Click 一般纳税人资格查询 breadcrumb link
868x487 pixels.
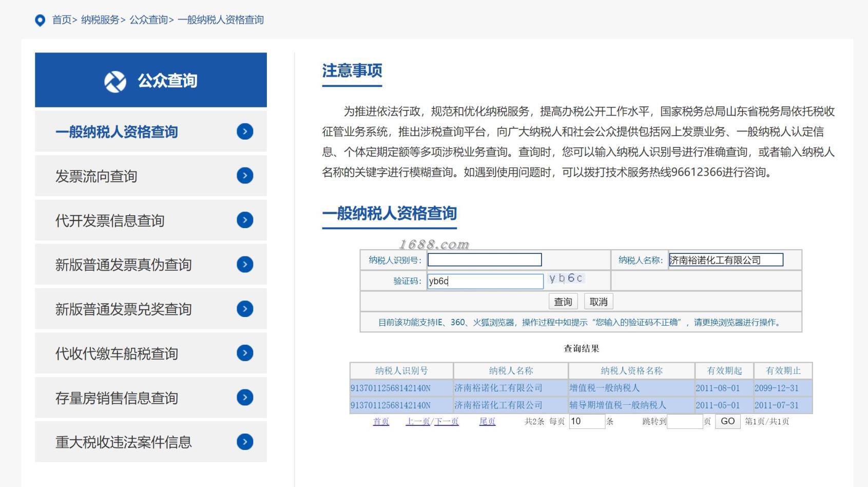point(221,20)
